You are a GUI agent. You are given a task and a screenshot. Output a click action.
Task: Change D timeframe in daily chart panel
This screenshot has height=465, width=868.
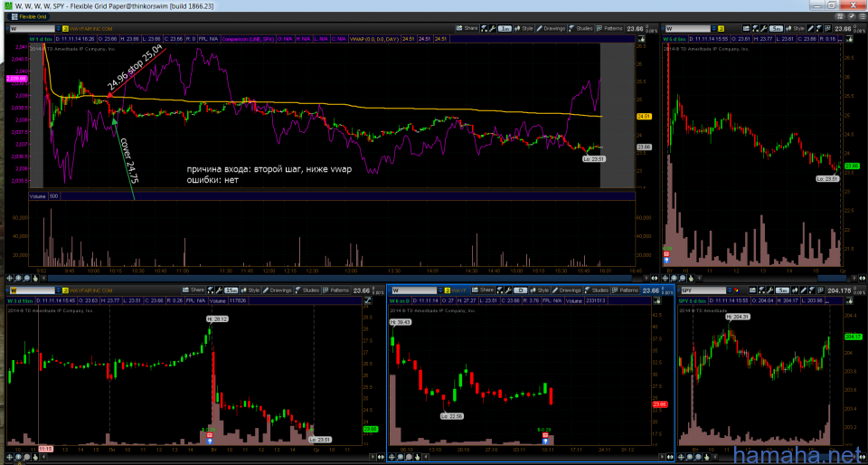tap(521, 290)
